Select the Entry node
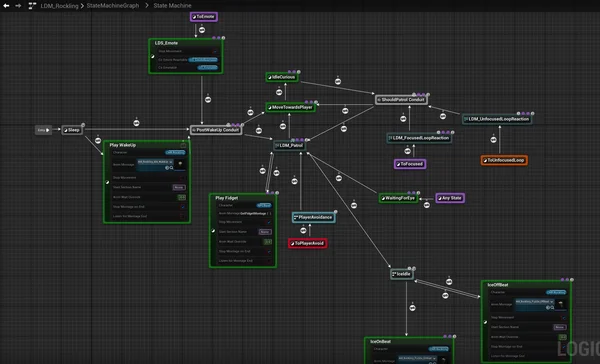Viewport: 600px width, 364px height. pos(43,130)
